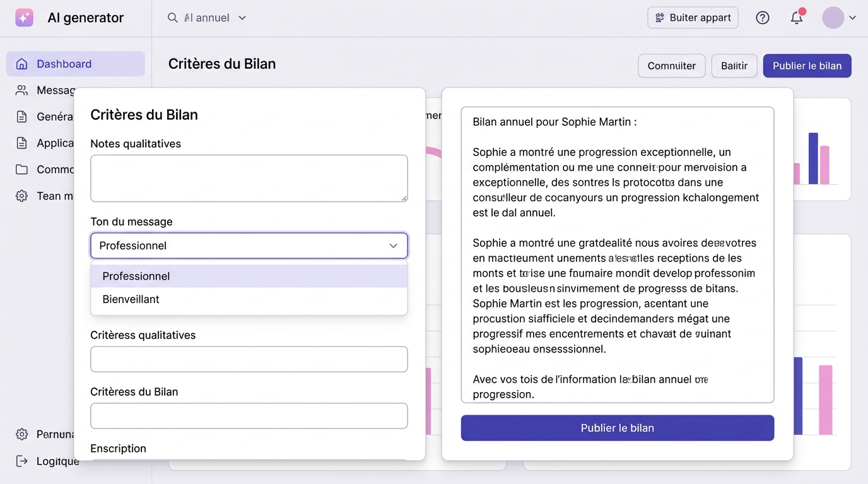Click the line "Bilan annuel pour Sophie Martin :"

pyautogui.click(x=554, y=122)
